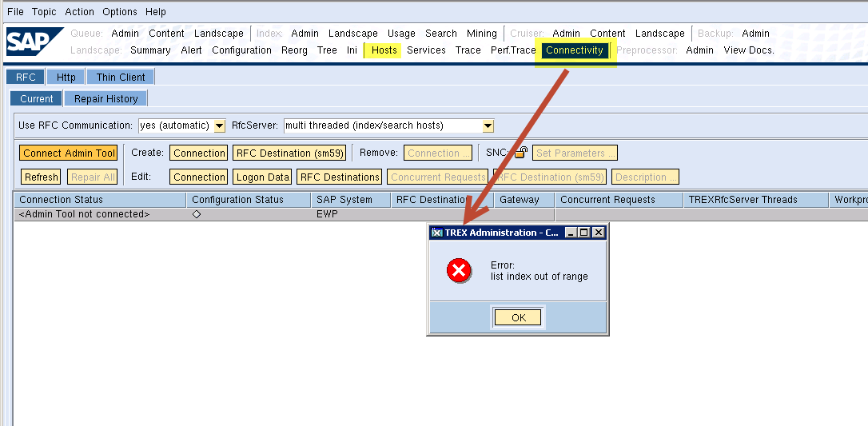Click the Set Parameters button
This screenshot has height=426, width=868.
[x=575, y=153]
